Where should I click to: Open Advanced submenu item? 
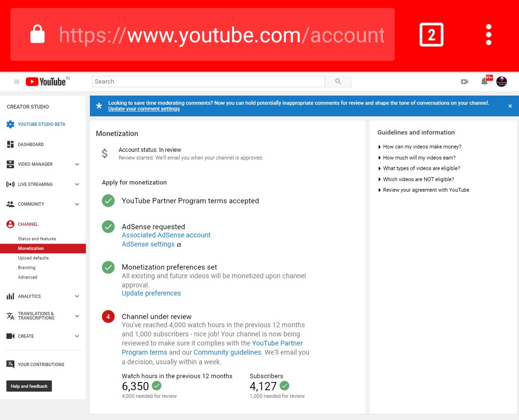point(27,277)
